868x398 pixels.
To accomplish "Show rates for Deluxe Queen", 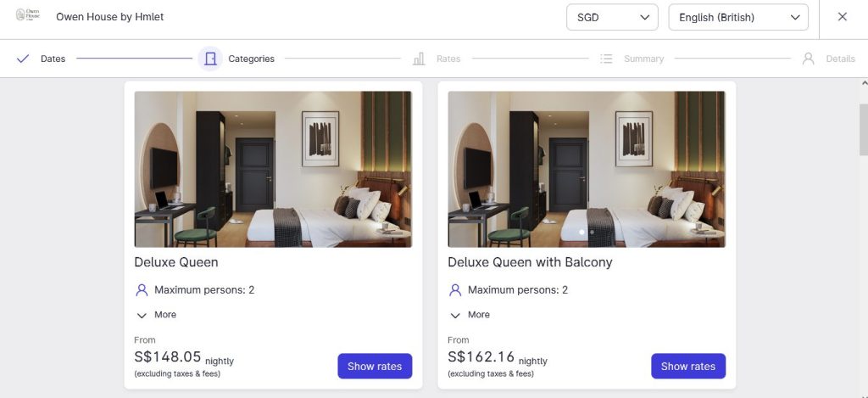I will click(x=375, y=366).
